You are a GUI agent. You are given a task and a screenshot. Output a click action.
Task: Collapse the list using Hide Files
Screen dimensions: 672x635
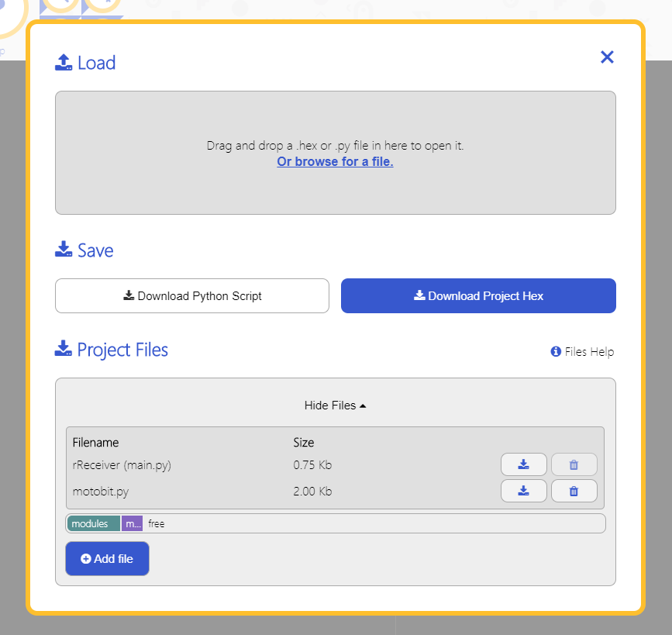335,406
